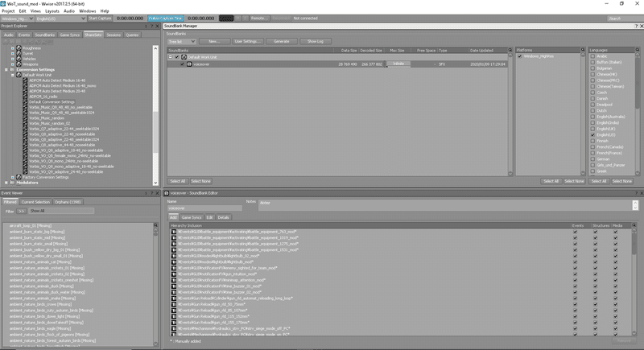The width and height of the screenshot is (644, 350).
Task: Click the help icon on SoundBank Manager panel
Action: click(636, 26)
